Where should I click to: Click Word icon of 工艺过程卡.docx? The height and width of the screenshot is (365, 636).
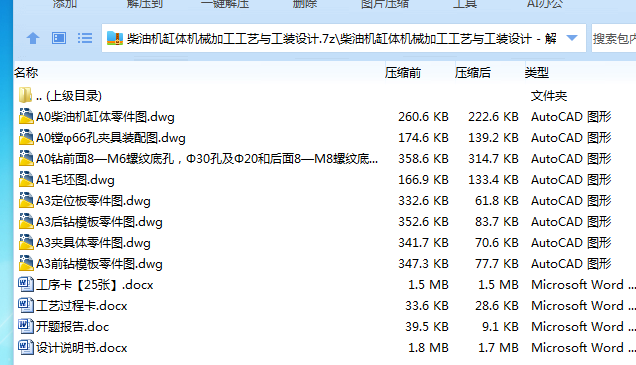26,305
